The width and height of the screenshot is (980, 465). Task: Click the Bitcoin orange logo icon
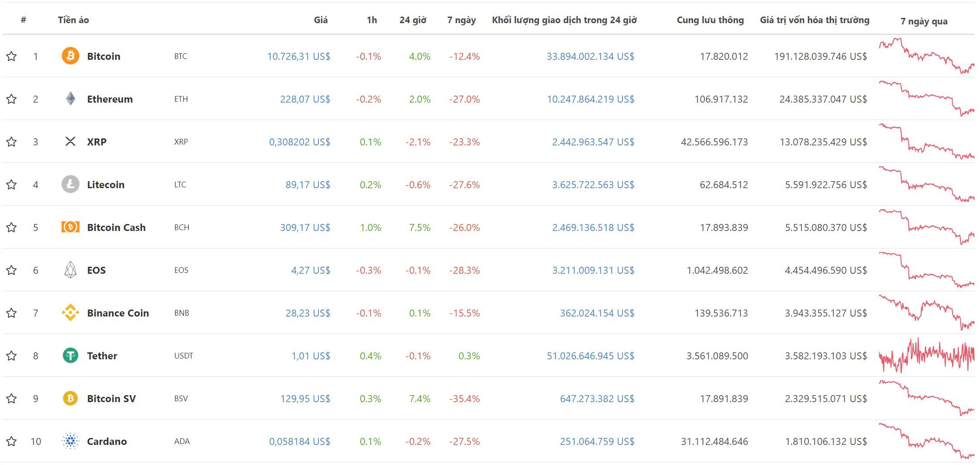click(x=70, y=56)
